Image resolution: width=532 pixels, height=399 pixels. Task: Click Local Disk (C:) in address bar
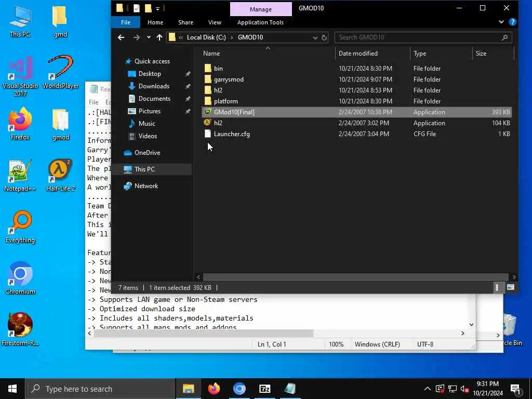point(206,37)
